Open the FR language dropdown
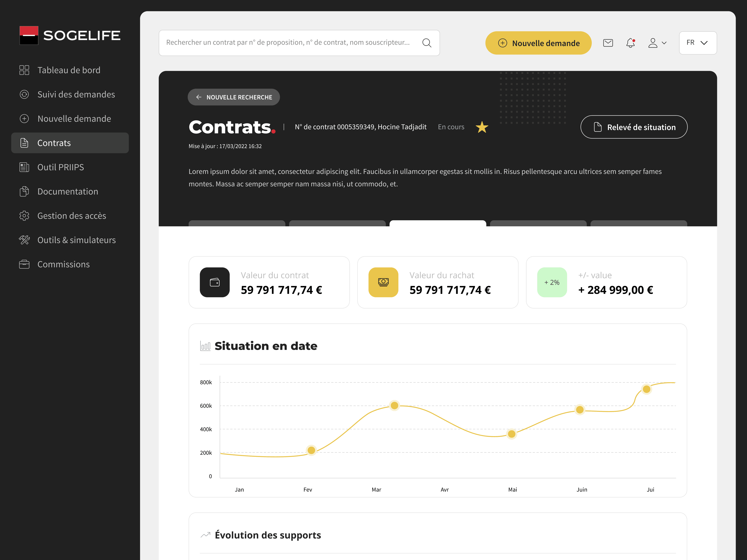Screen dimensions: 747x560 698,43
